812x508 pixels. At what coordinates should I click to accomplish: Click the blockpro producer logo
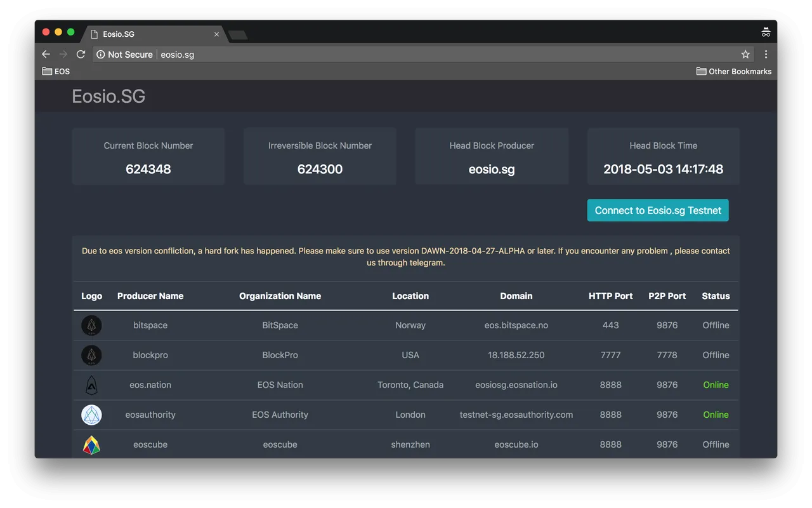coord(91,356)
